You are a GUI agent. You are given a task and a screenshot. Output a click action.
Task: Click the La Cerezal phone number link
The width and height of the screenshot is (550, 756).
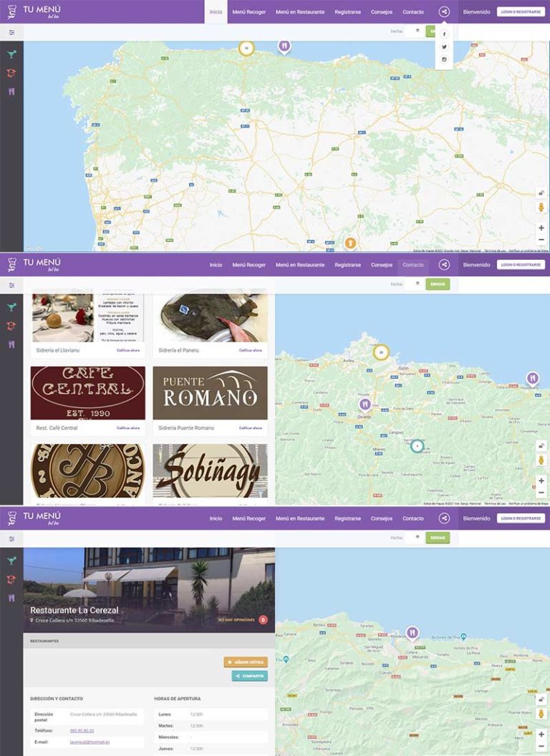click(x=82, y=730)
